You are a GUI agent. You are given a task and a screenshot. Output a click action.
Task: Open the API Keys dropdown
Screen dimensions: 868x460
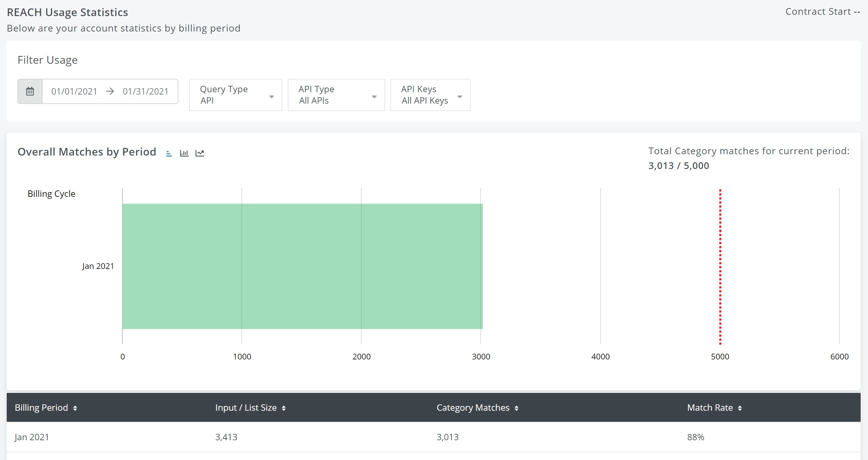430,95
